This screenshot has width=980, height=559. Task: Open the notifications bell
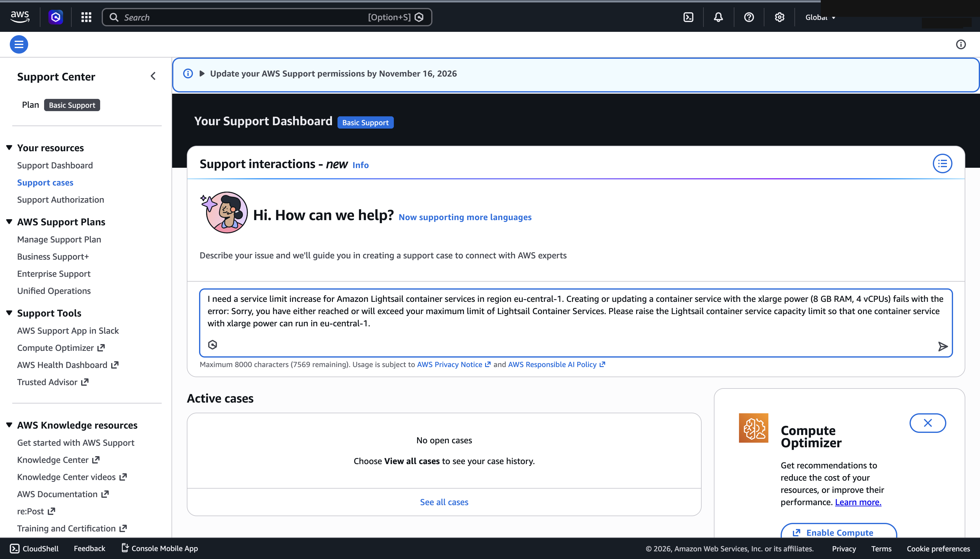718,17
